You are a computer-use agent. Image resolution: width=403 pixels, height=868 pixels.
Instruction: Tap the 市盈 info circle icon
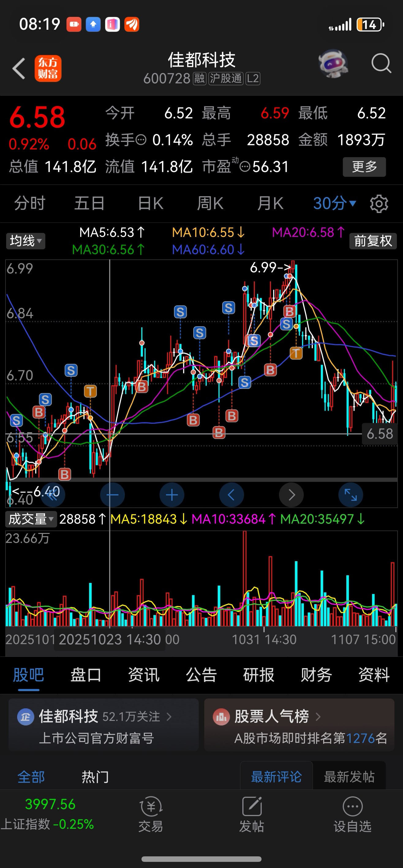pyautogui.click(x=245, y=166)
